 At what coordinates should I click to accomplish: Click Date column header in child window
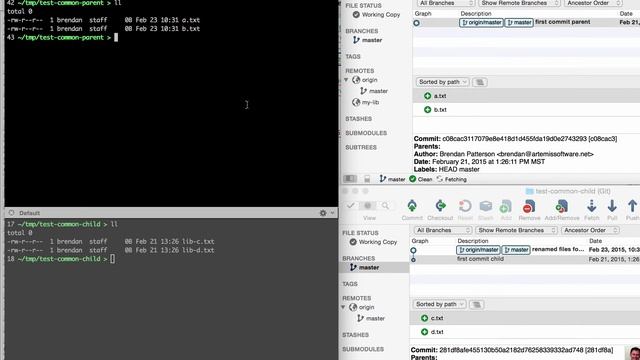595,241
